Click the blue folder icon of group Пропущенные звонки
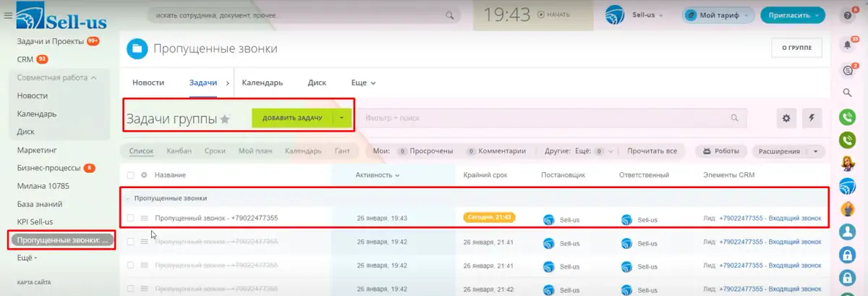 click(137, 48)
